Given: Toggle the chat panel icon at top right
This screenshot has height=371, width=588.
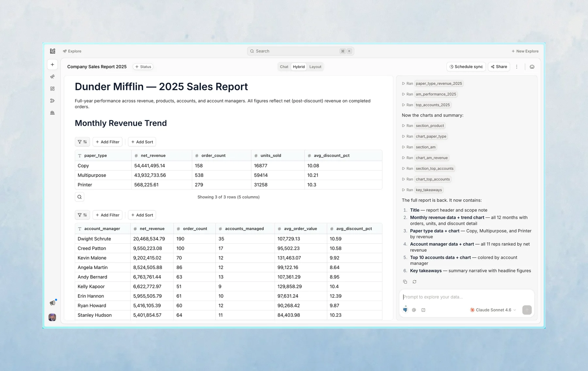Looking at the screenshot, I should click(x=532, y=67).
